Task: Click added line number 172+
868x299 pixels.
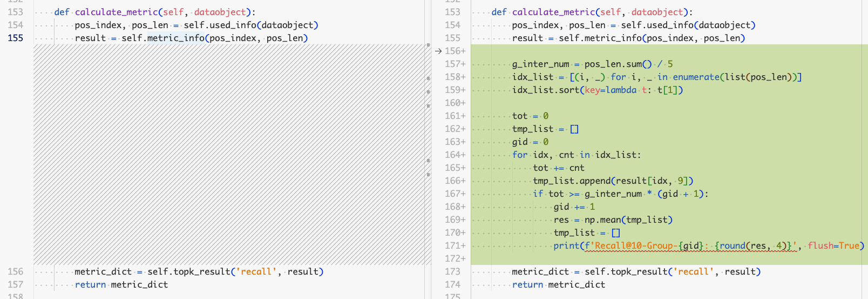Action: 455,258
